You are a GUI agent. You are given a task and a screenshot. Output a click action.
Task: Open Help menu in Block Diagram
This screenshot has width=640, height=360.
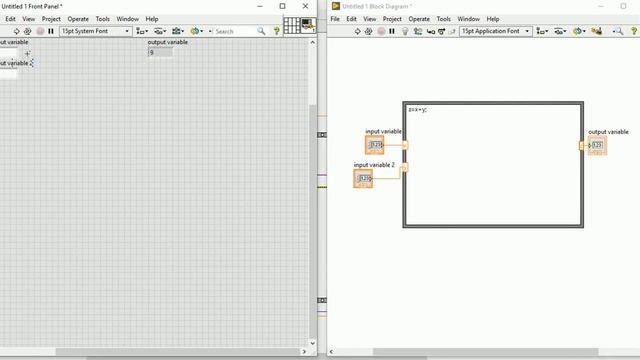[x=493, y=19]
